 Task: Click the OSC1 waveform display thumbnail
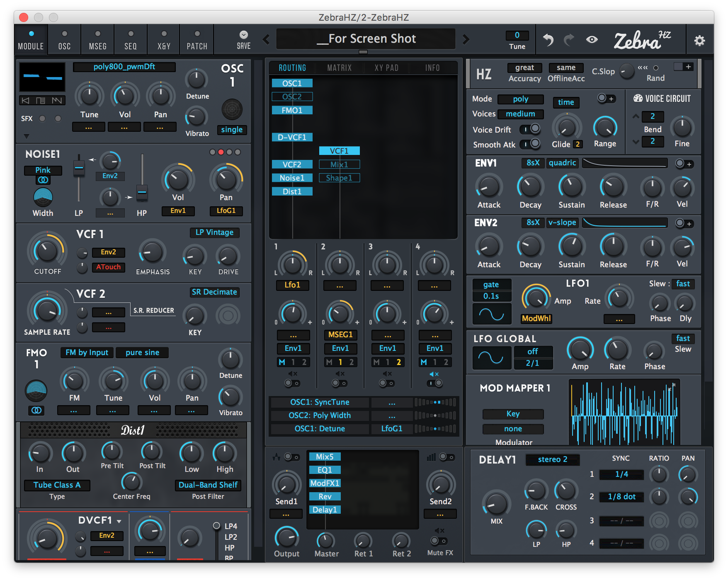coord(42,77)
